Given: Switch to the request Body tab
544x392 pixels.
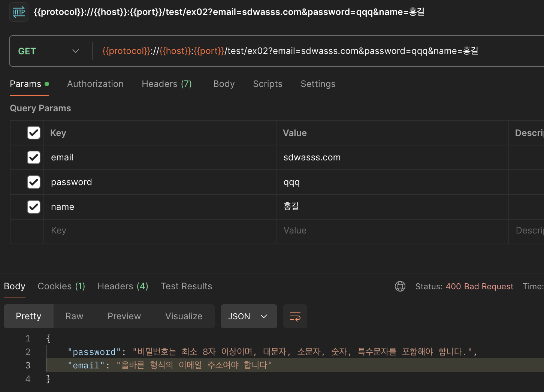Looking at the screenshot, I should (x=224, y=84).
